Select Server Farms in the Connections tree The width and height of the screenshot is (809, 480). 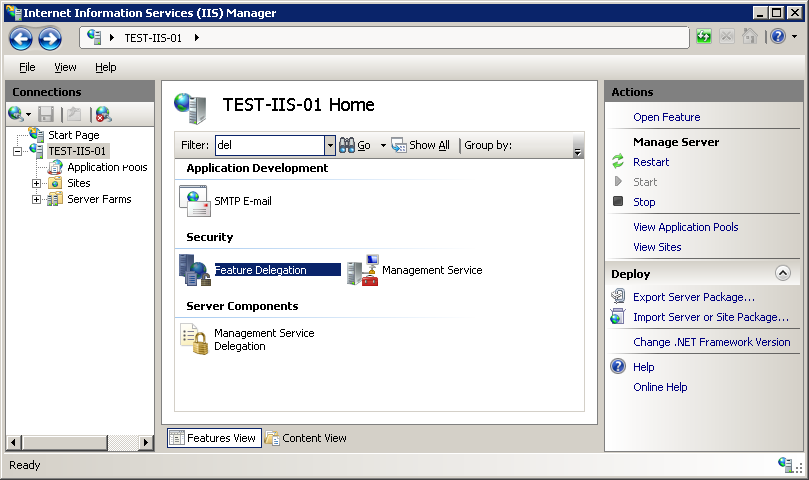tap(99, 199)
